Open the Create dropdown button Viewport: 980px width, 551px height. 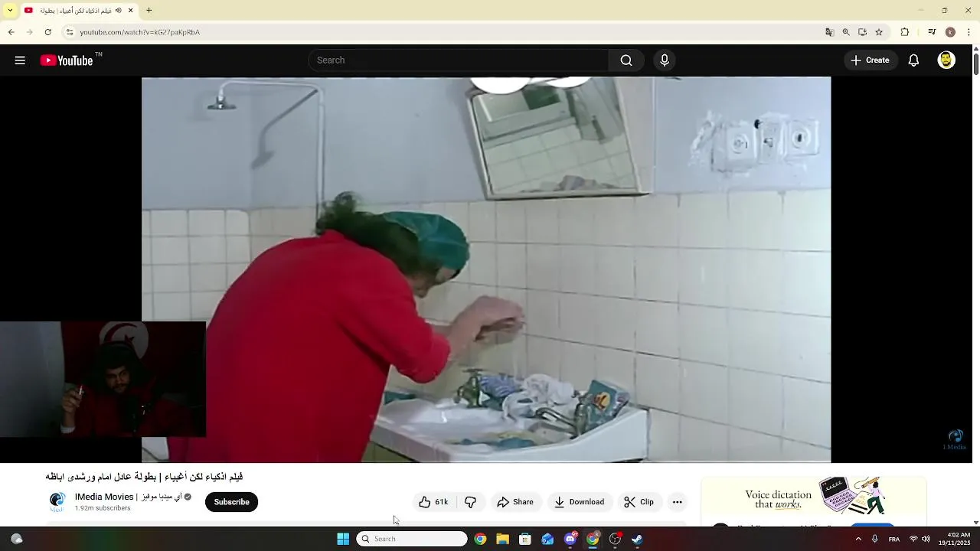point(871,60)
